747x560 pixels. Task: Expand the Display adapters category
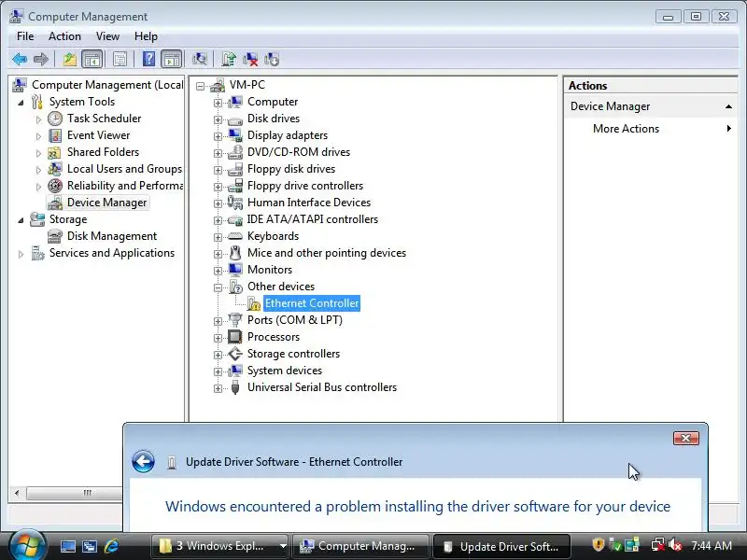[x=218, y=136]
